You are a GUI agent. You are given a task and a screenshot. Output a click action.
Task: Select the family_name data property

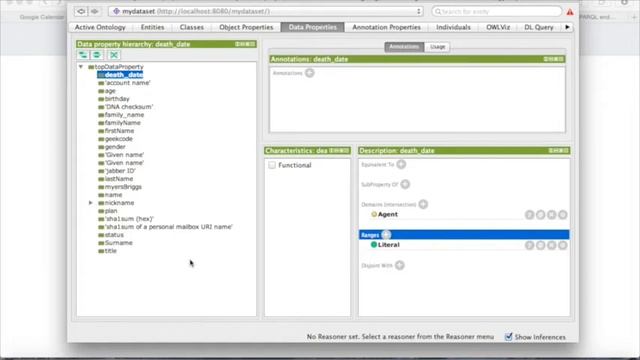point(121,115)
